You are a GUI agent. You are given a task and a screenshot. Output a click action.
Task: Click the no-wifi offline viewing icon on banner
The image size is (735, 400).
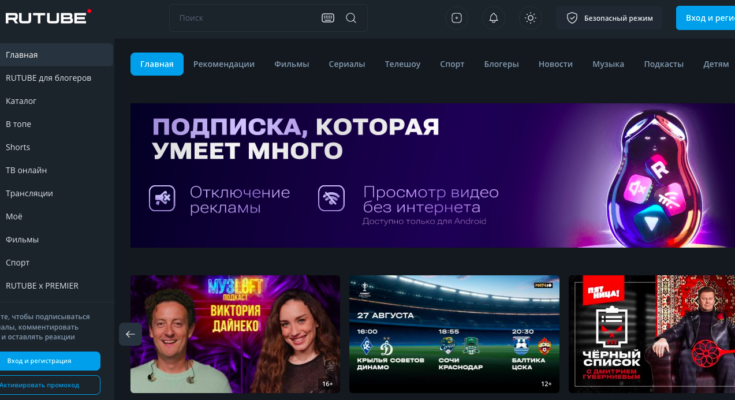[x=331, y=198]
